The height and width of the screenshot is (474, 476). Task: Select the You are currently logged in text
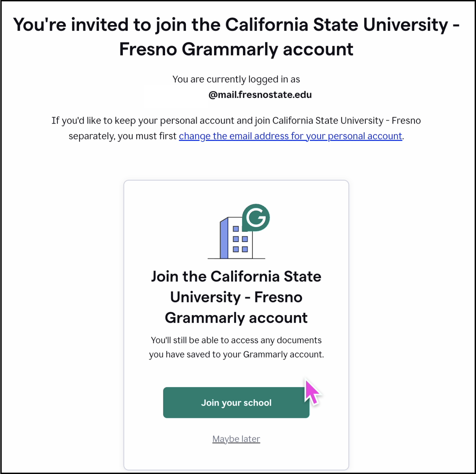point(236,79)
